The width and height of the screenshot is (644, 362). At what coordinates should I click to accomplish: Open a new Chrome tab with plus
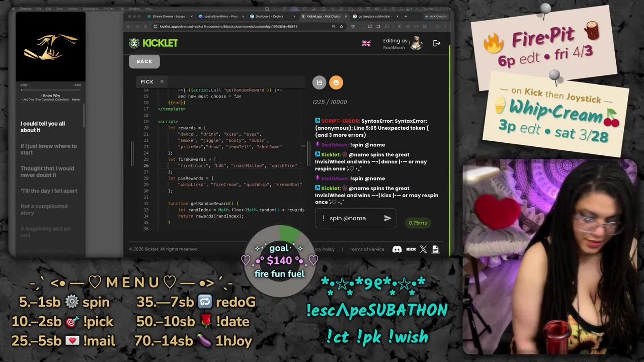click(x=406, y=16)
